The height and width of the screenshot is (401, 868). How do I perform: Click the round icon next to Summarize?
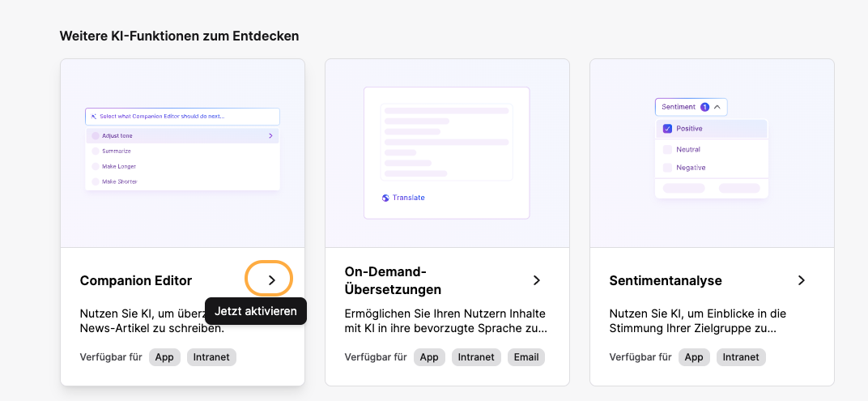pos(96,151)
